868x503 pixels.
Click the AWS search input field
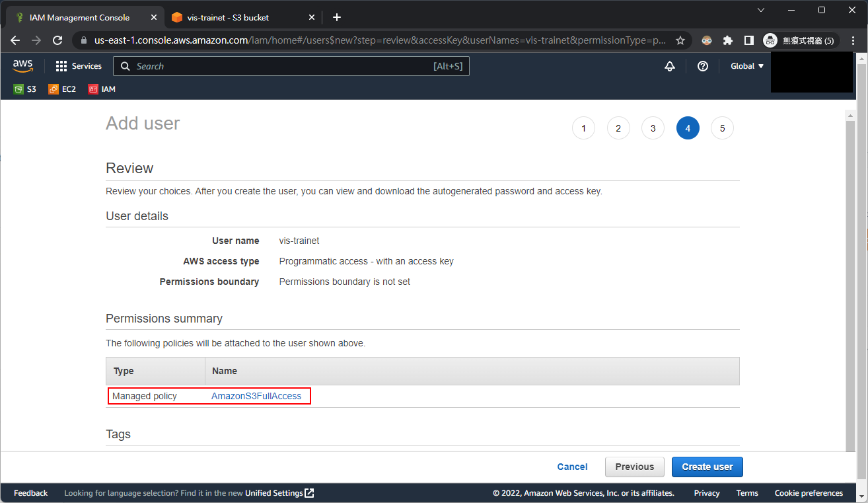tap(291, 66)
